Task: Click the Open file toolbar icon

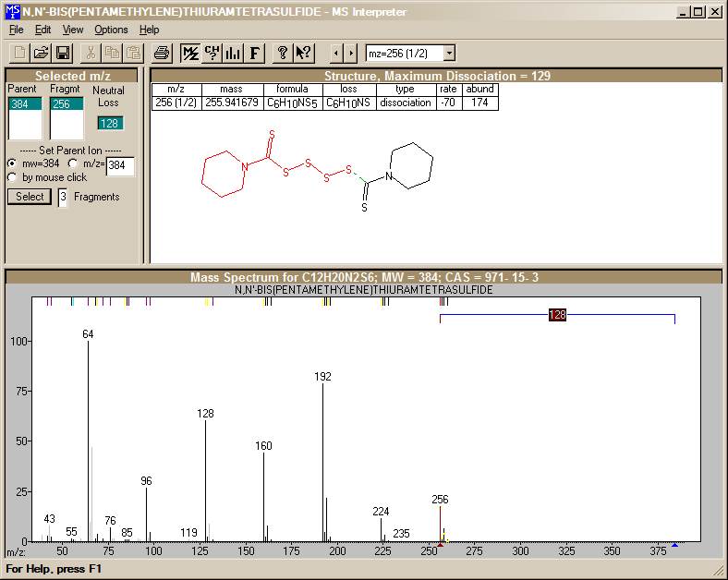Action: (41, 53)
